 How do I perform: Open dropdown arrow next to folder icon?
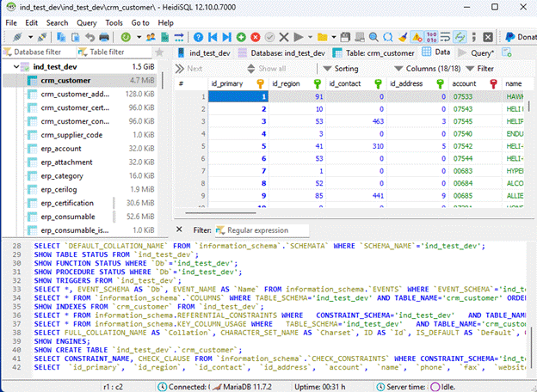pyautogui.click(x=333, y=37)
